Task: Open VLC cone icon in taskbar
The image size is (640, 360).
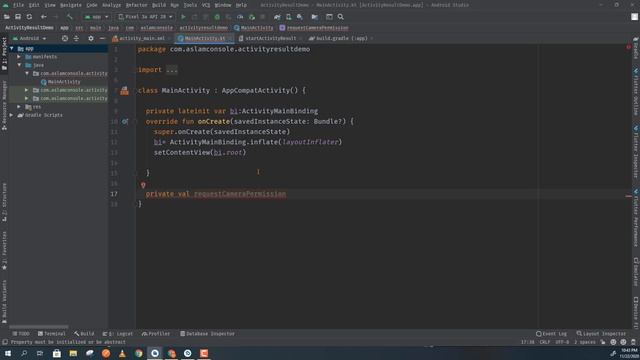Action: (x=122, y=353)
